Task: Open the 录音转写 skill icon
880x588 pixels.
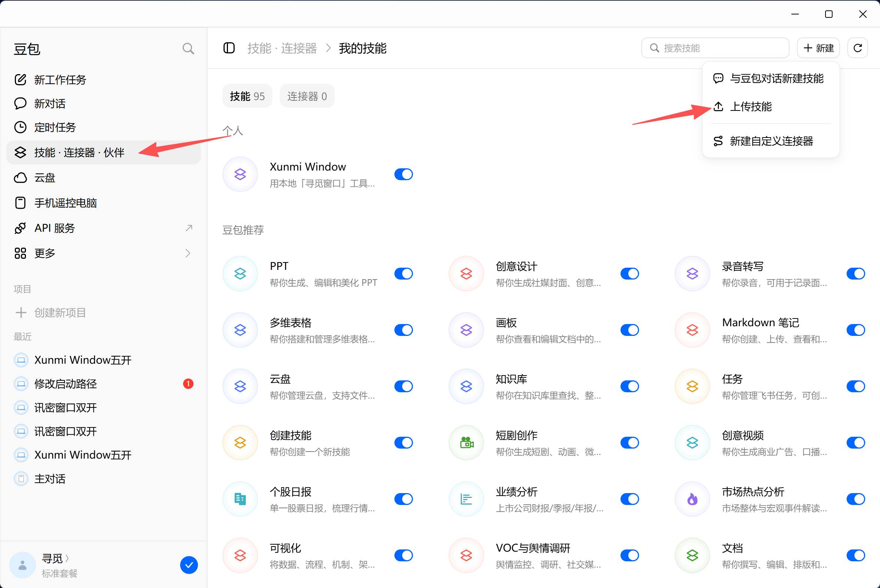Action: (x=692, y=274)
